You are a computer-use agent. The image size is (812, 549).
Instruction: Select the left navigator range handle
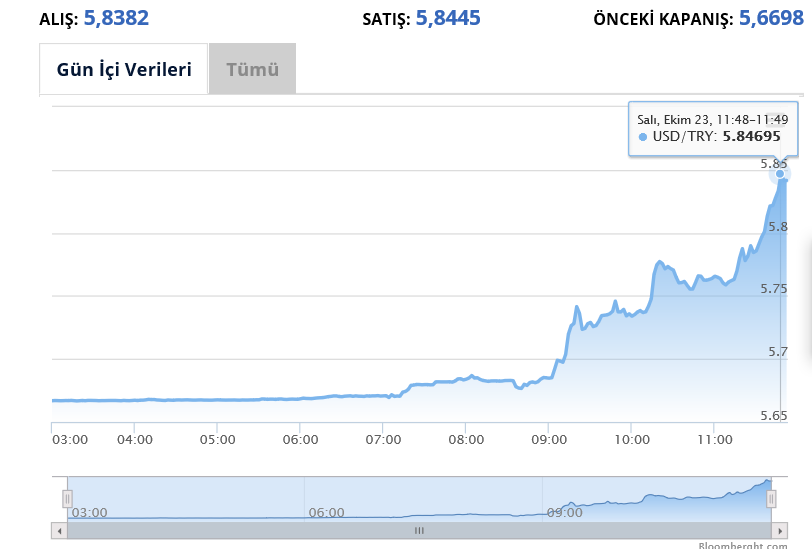coord(68,497)
